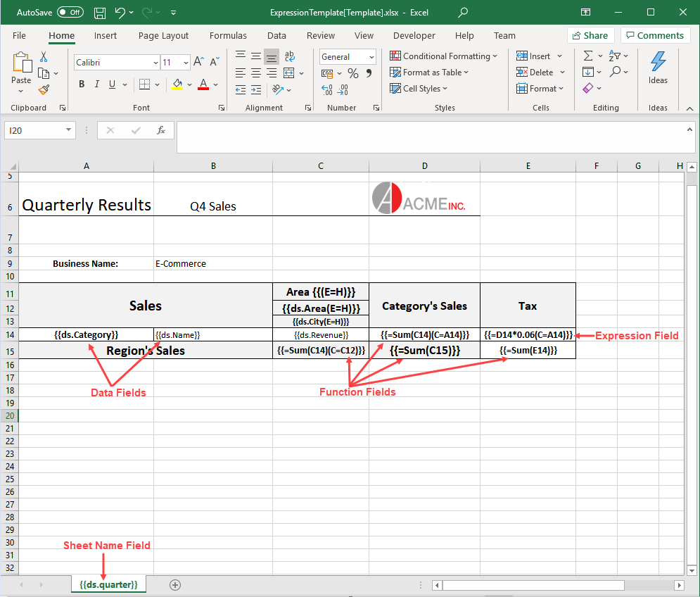Screen dimensions: 700x597
Task: Click the Accounting Number Format icon
Action: coord(327,73)
